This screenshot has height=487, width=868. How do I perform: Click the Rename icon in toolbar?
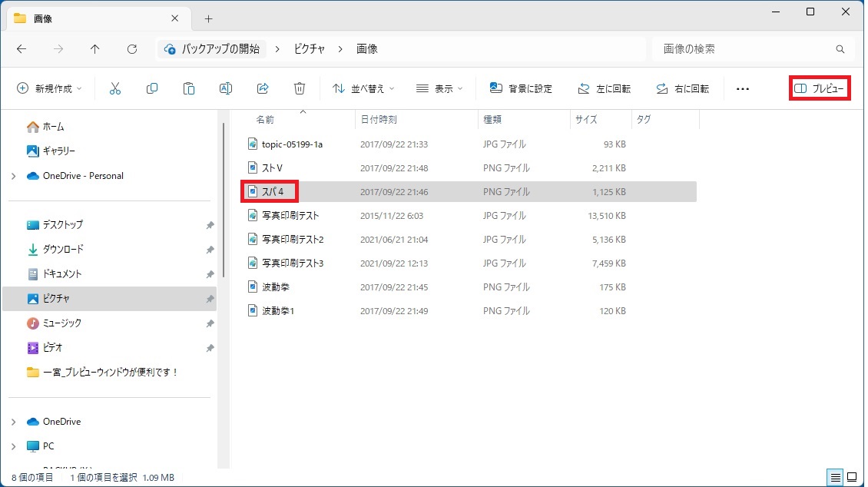(226, 88)
